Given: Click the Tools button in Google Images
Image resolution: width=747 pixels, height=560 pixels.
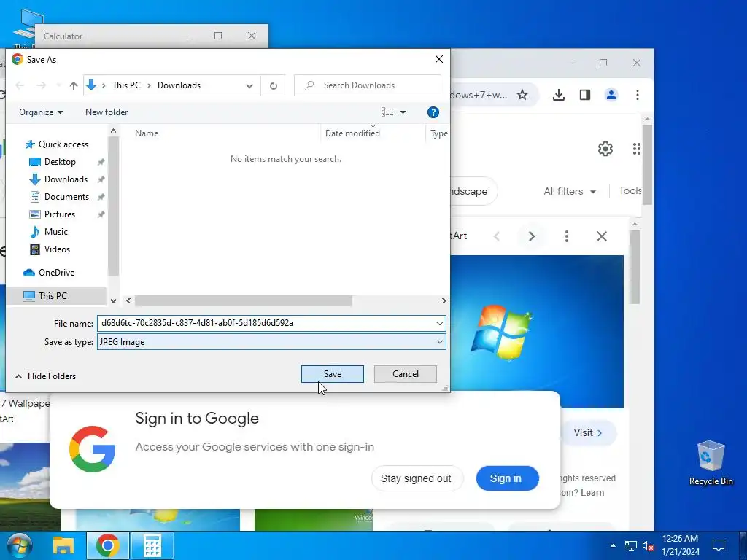Looking at the screenshot, I should pos(630,191).
